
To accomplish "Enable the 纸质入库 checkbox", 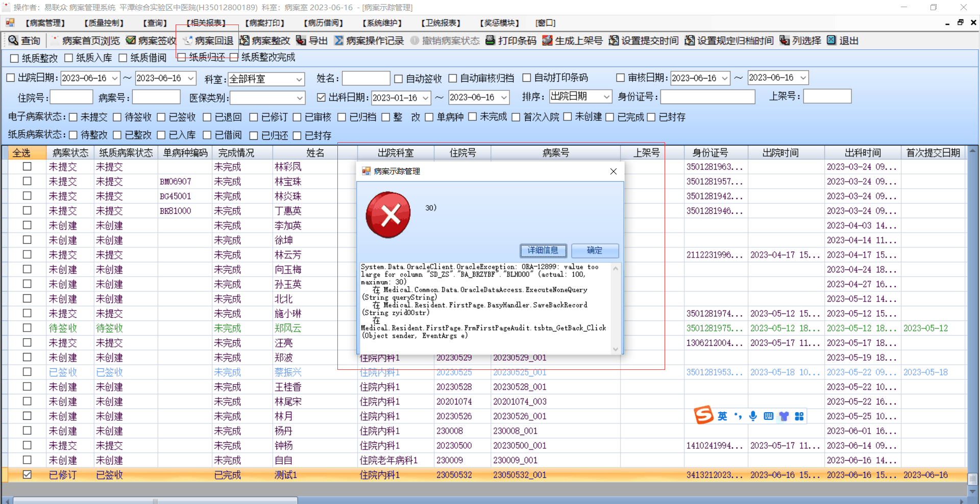I will [x=68, y=58].
